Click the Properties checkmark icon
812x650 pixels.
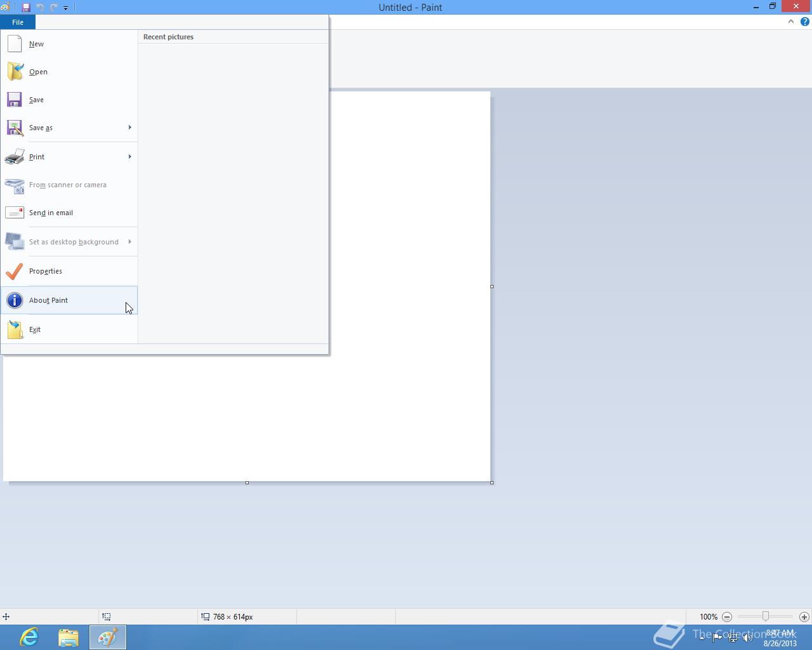click(15, 271)
